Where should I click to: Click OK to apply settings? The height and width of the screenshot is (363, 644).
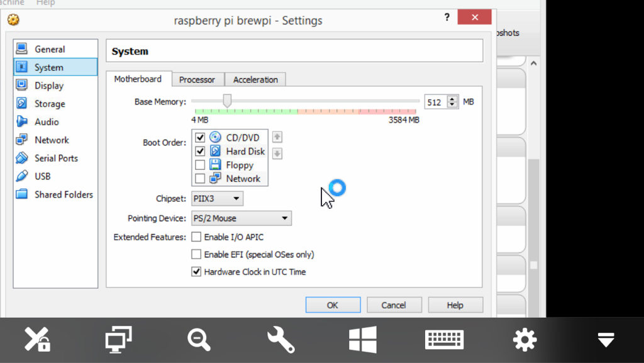click(x=333, y=305)
